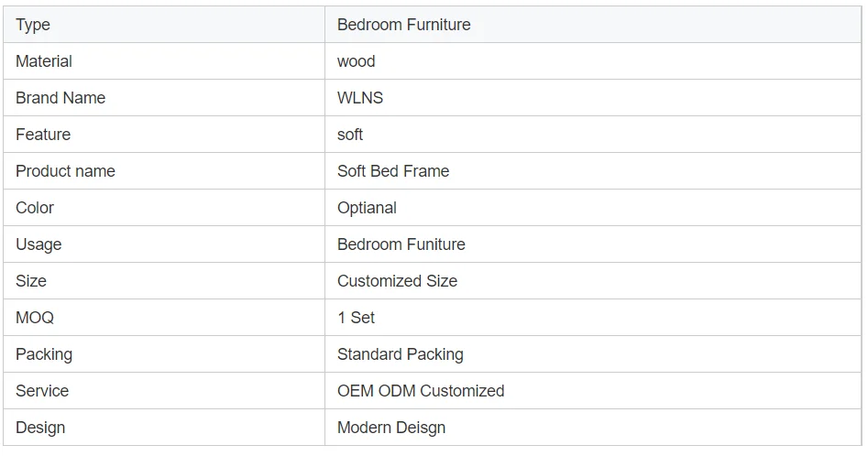
Task: Select the 'wood' material value
Action: pyautogui.click(x=356, y=61)
